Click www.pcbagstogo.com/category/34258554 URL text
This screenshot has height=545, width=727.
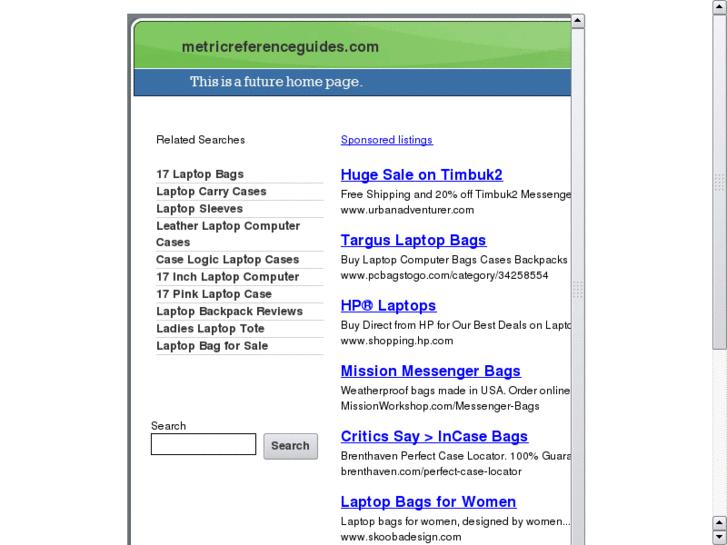point(444,275)
